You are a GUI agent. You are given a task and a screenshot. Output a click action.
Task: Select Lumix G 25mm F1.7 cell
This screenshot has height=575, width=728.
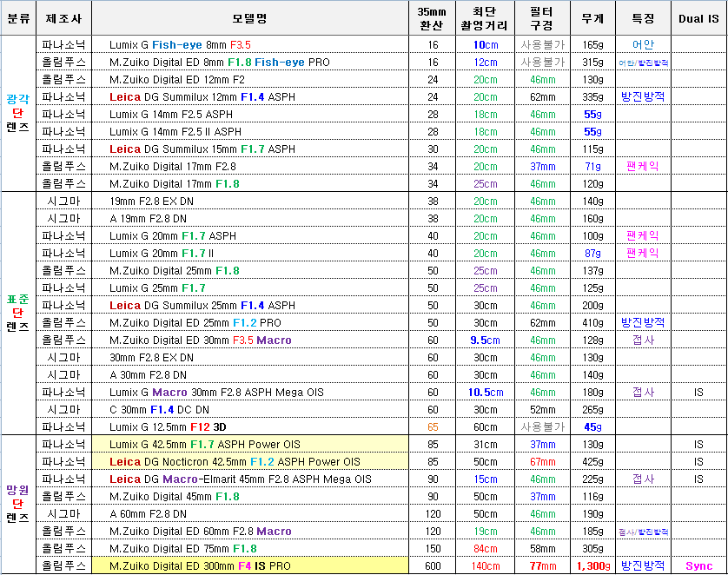pos(250,288)
